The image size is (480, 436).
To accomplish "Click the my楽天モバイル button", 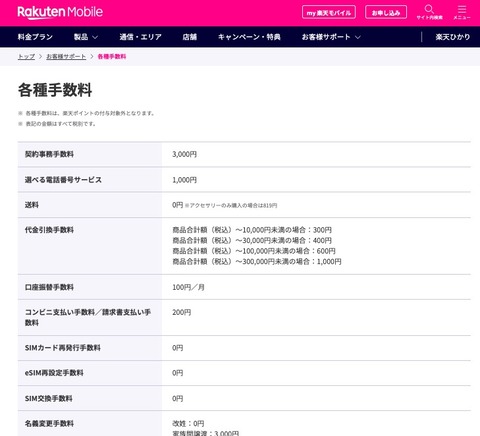I will [x=329, y=12].
